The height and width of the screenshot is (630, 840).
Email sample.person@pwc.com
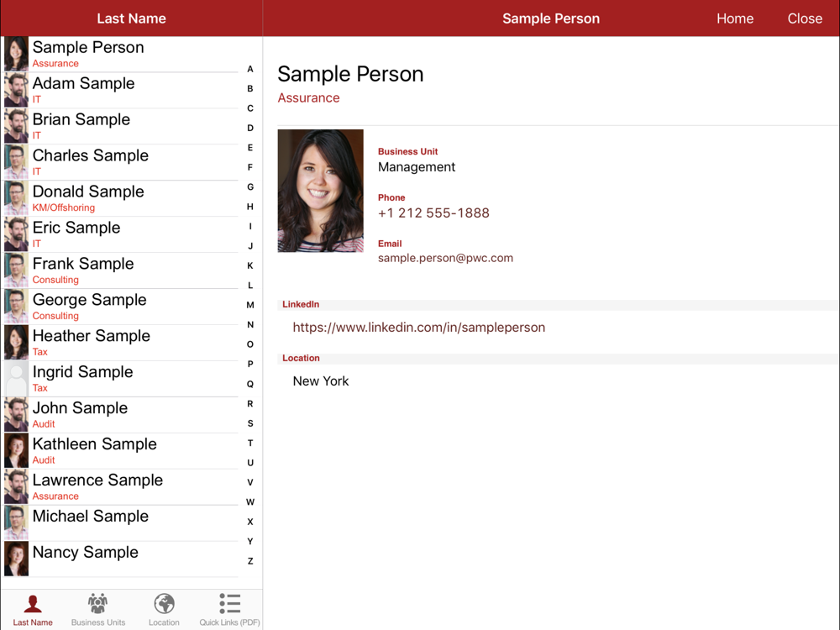click(445, 258)
